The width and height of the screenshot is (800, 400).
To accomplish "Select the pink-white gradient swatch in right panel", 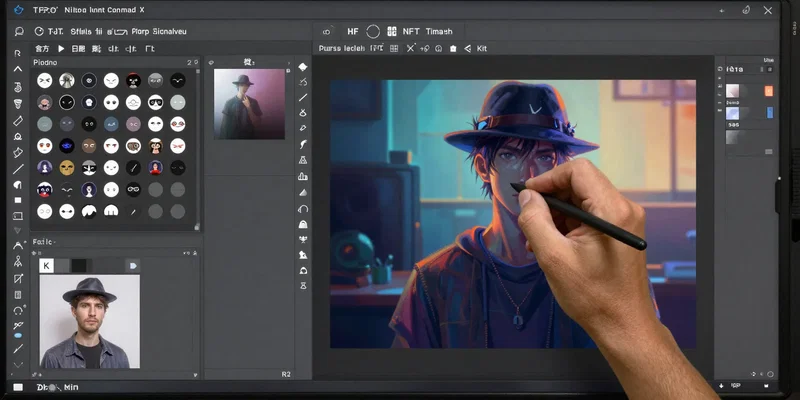I will (x=732, y=91).
